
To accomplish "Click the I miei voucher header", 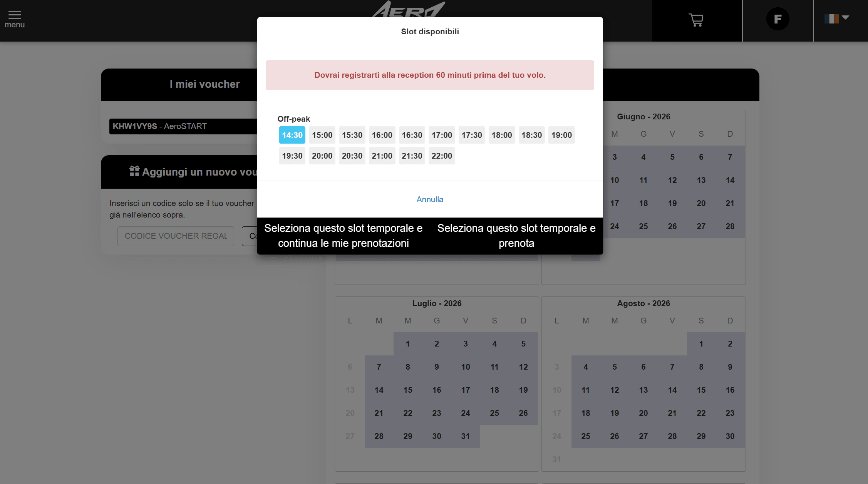I will coord(204,84).
